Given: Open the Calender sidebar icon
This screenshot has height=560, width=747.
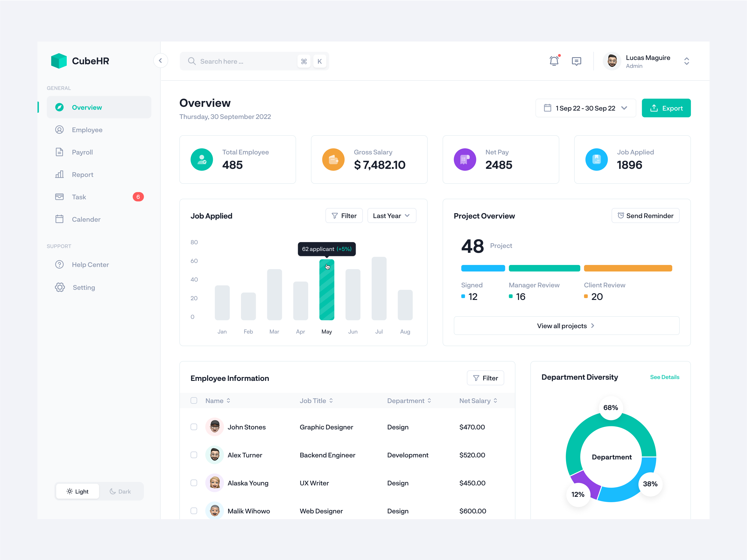Looking at the screenshot, I should click(x=60, y=219).
